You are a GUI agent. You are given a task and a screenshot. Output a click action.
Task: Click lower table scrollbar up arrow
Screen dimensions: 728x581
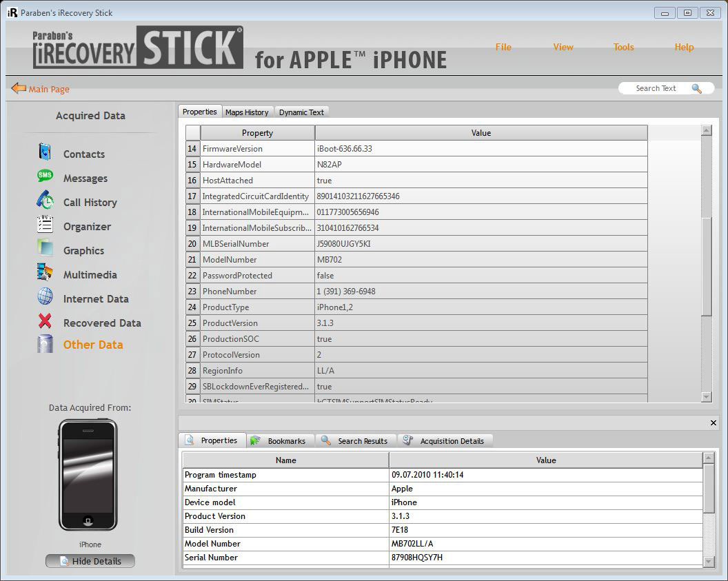click(708, 458)
